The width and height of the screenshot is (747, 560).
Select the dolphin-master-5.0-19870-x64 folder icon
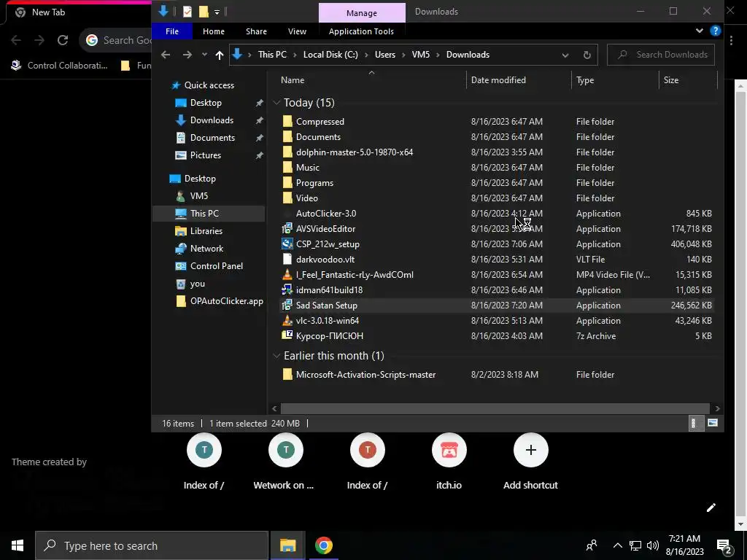pyautogui.click(x=287, y=152)
